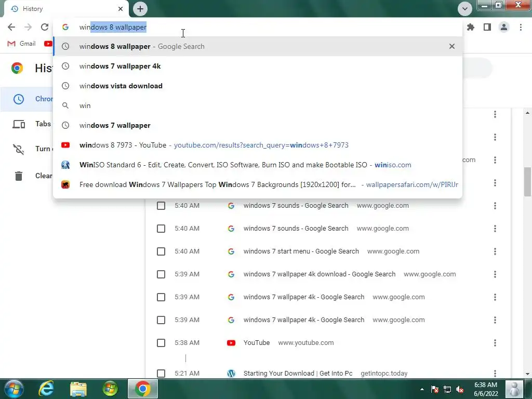
Task: Open Action Center flag tray icon
Action: point(435,390)
